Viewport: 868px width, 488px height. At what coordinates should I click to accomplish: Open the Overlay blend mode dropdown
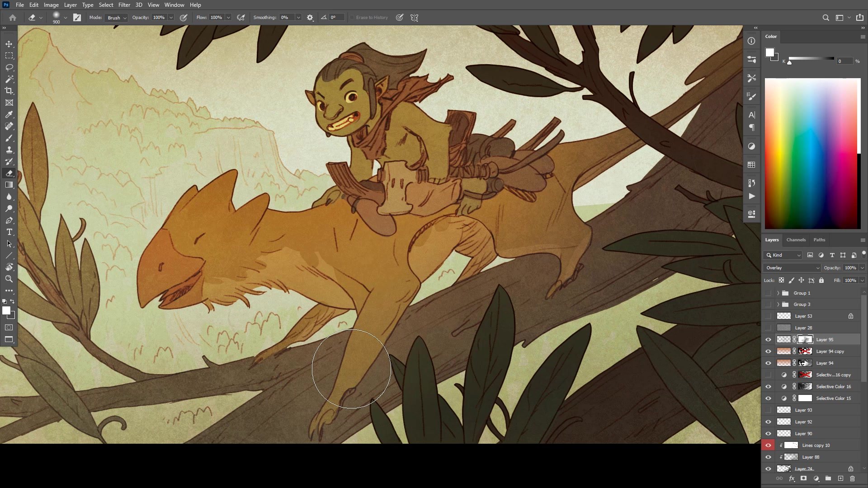(x=792, y=268)
